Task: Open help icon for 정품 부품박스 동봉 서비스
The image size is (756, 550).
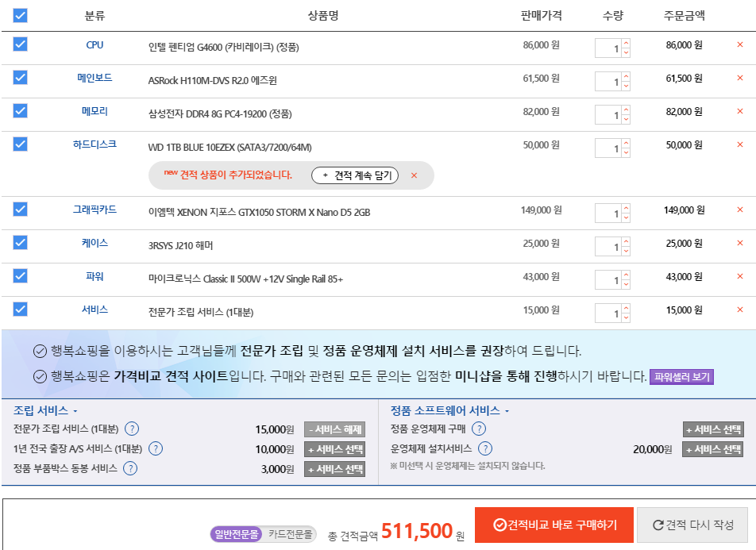Action: pos(130,468)
